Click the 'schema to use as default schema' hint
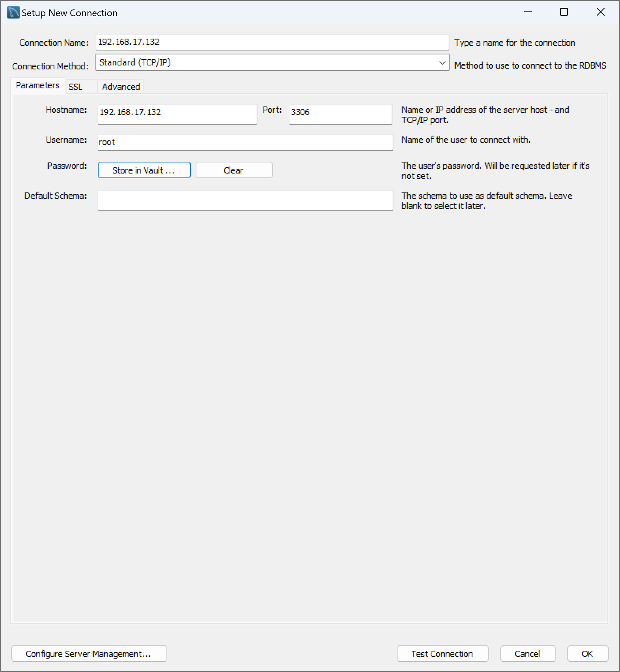This screenshot has height=672, width=620. coord(487,201)
